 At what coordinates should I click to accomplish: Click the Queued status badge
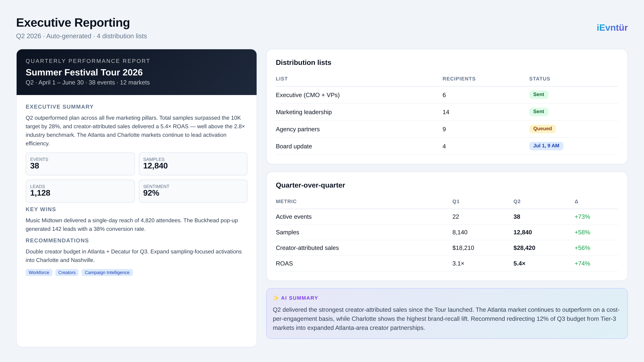(542, 129)
